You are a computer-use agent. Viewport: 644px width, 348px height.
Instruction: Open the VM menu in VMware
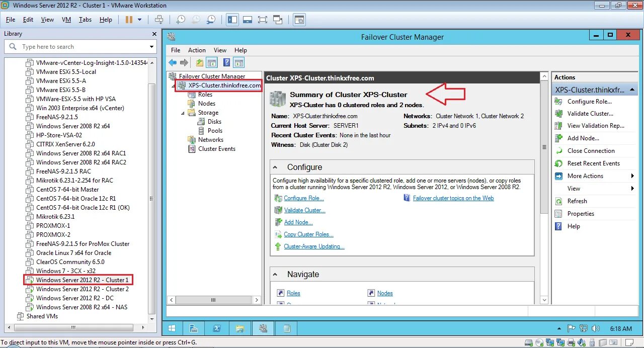(66, 20)
